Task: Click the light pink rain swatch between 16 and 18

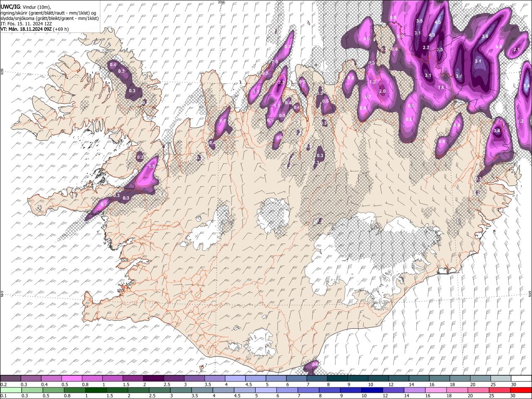Action: pos(436,390)
